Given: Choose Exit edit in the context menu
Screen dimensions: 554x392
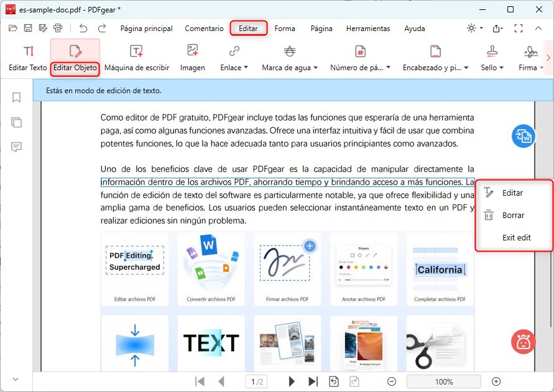Looking at the screenshot, I should point(514,237).
